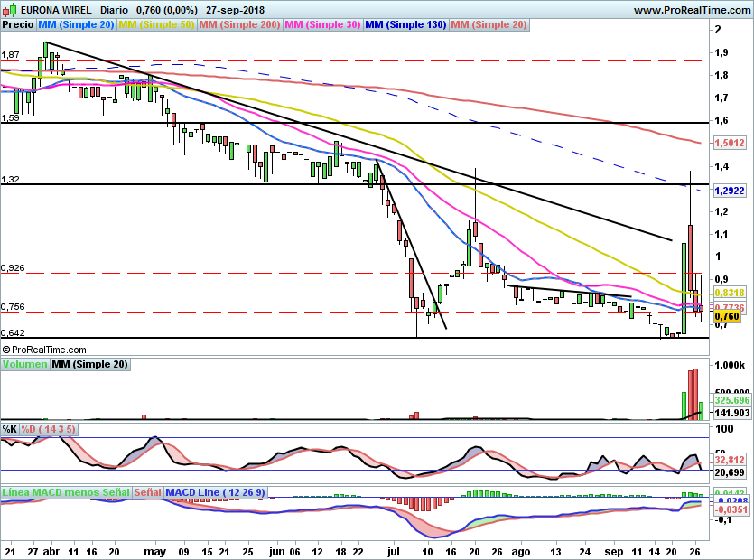This screenshot has height=560, width=754.
Task: Select the %K stochastic label
Action: point(10,429)
